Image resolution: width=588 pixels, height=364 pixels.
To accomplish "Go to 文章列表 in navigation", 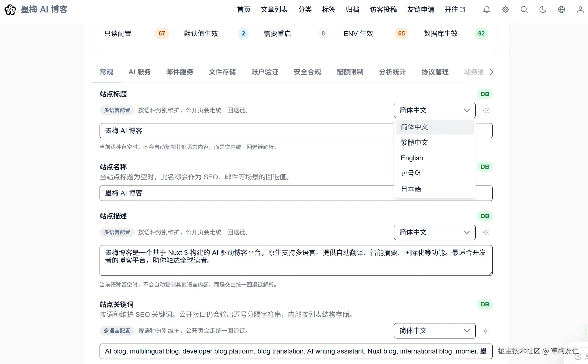I will tap(274, 10).
